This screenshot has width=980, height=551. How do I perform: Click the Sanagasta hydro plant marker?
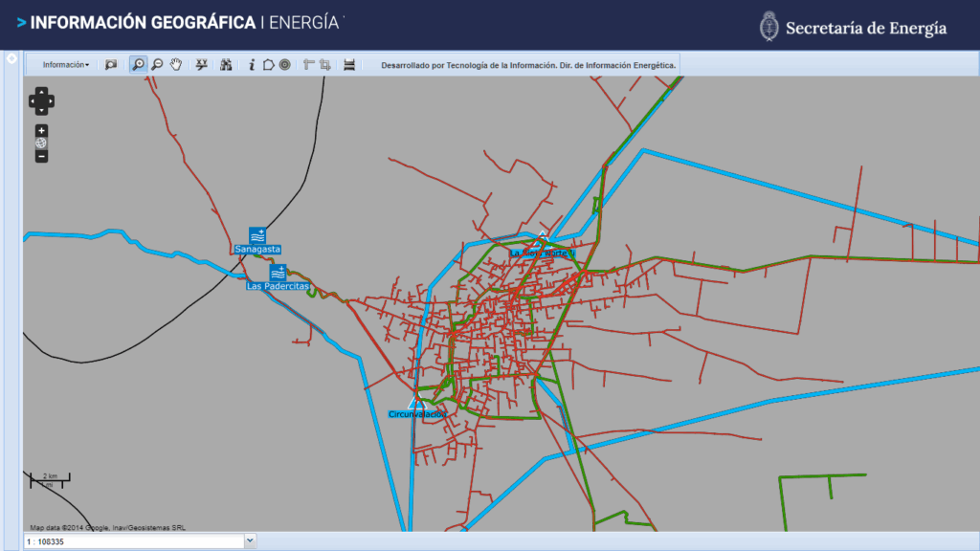[256, 234]
